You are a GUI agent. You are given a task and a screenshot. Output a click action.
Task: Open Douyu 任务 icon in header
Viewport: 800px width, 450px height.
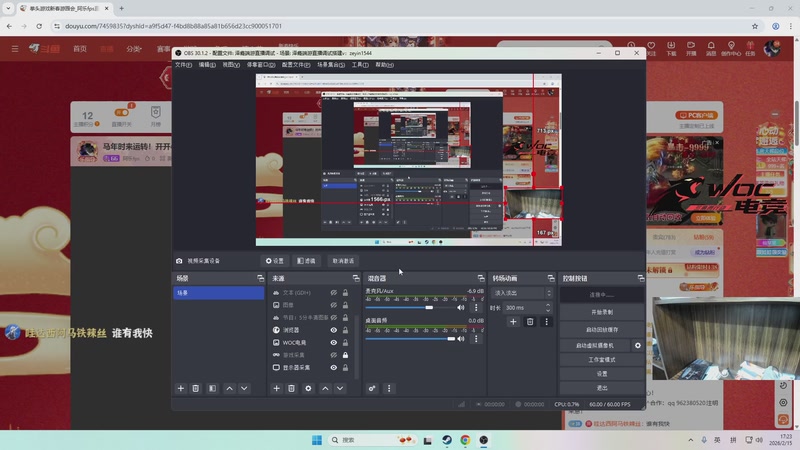pyautogui.click(x=750, y=48)
